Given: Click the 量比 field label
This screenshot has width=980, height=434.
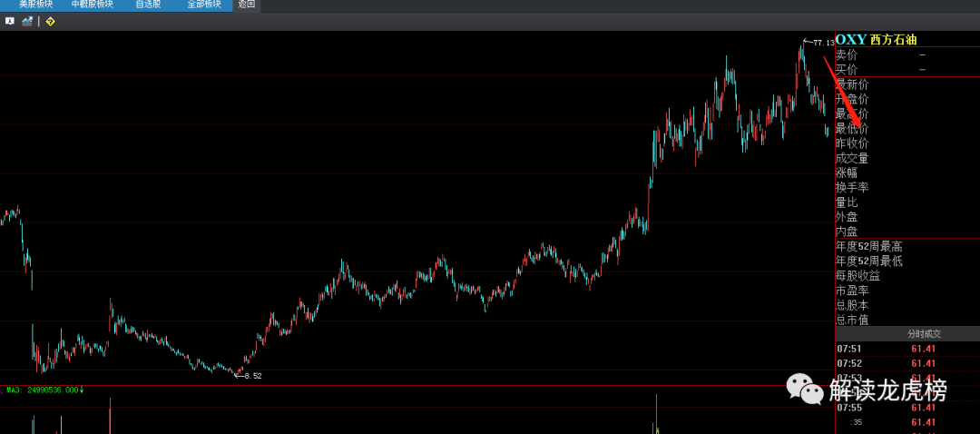Looking at the screenshot, I should 847,202.
